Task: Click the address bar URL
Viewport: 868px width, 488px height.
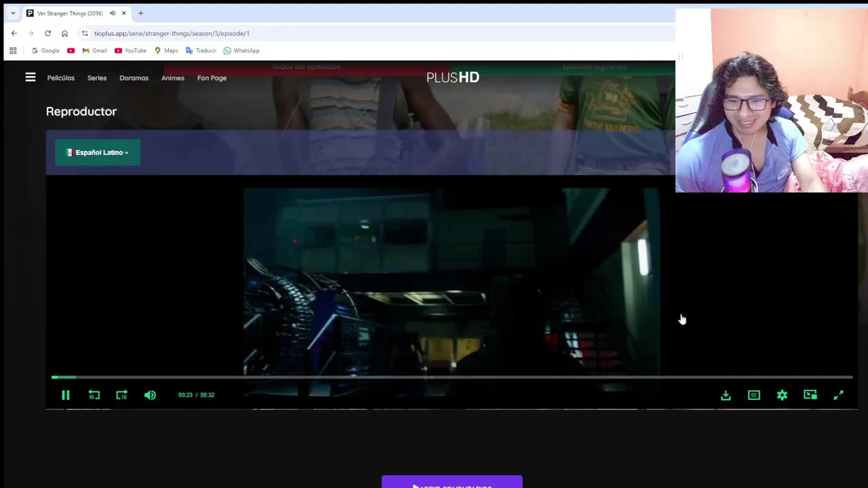Action: pyautogui.click(x=172, y=33)
